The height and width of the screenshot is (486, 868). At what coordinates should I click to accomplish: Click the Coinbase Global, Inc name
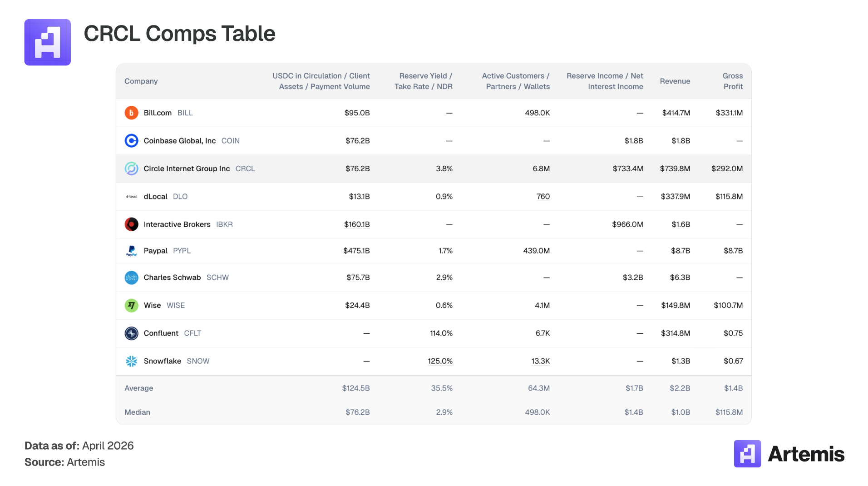coord(179,141)
